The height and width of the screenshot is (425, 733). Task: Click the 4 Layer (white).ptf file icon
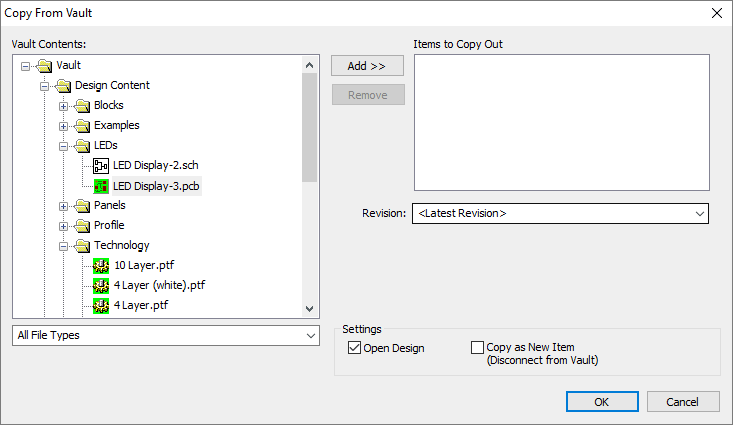(x=101, y=286)
